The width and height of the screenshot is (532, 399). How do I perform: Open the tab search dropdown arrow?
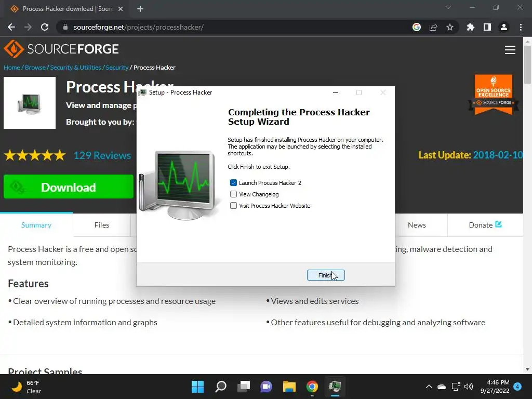(448, 7)
